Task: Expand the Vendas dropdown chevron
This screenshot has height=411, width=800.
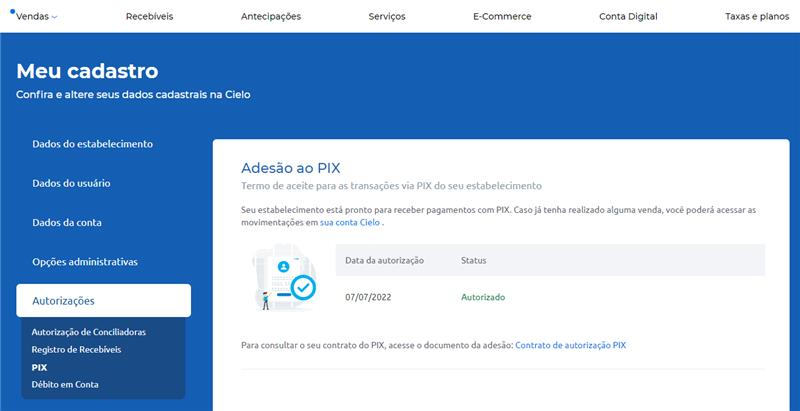Action: click(54, 17)
